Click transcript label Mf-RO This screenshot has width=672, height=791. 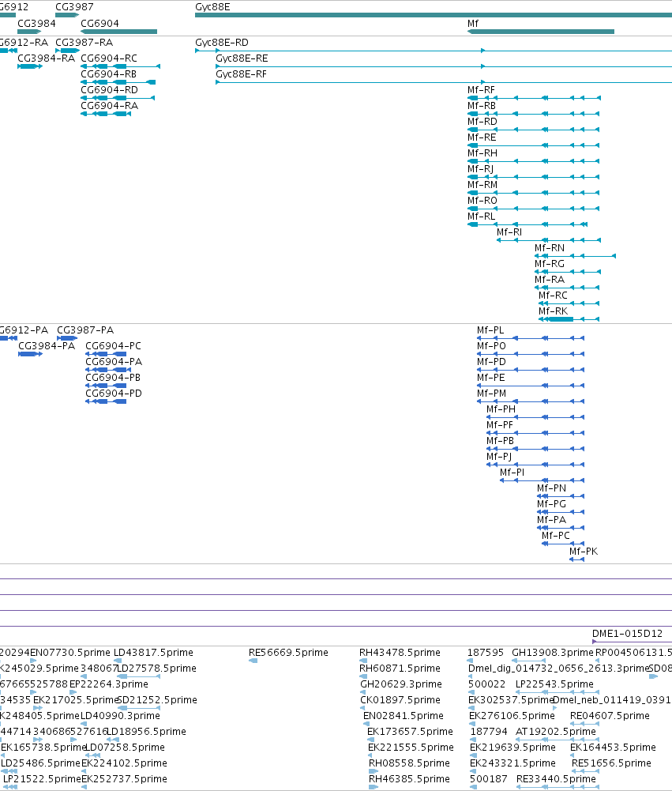[x=482, y=200]
